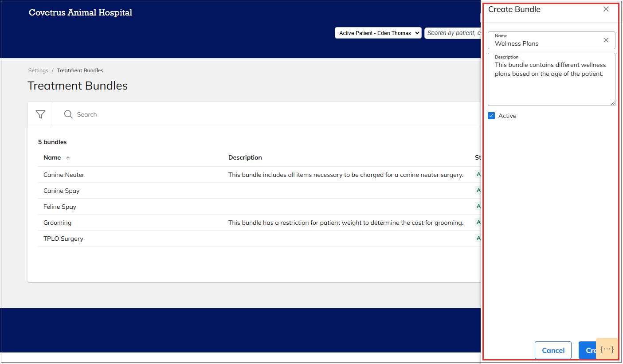This screenshot has height=364, width=623.
Task: Reverse sort order with the Name column arrow
Action: [68, 158]
